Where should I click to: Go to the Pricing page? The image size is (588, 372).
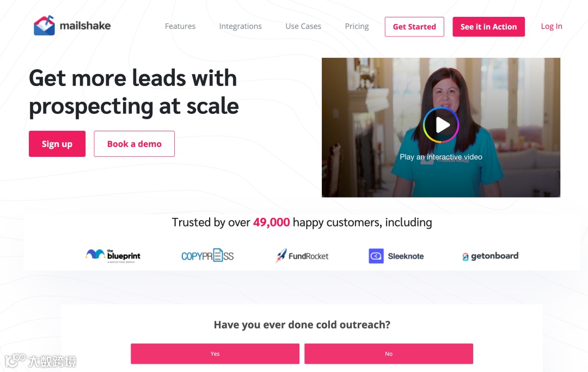click(357, 26)
